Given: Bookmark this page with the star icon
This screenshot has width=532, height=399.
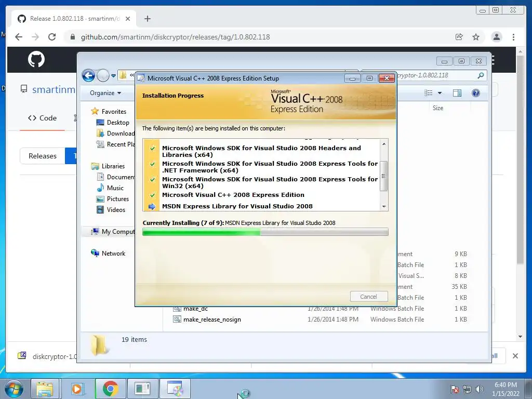Looking at the screenshot, I should click(476, 37).
